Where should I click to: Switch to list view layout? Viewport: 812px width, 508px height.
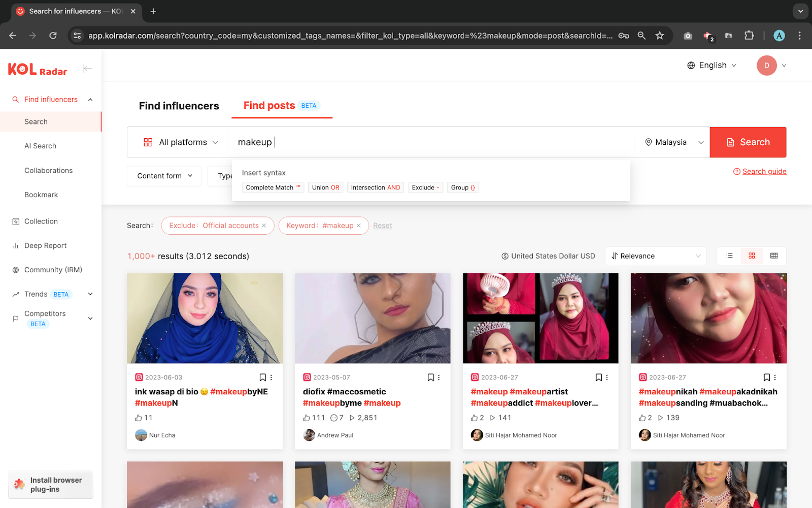(729, 256)
